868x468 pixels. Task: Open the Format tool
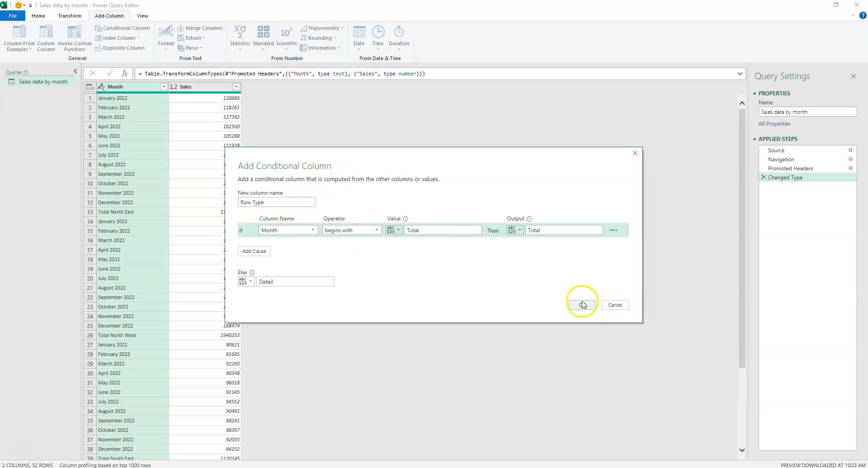coord(165,36)
